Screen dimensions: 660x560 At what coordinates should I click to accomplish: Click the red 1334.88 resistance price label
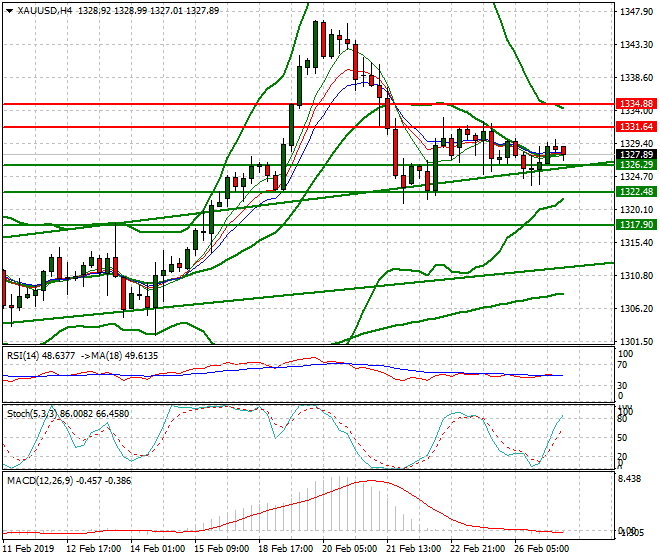pos(636,104)
